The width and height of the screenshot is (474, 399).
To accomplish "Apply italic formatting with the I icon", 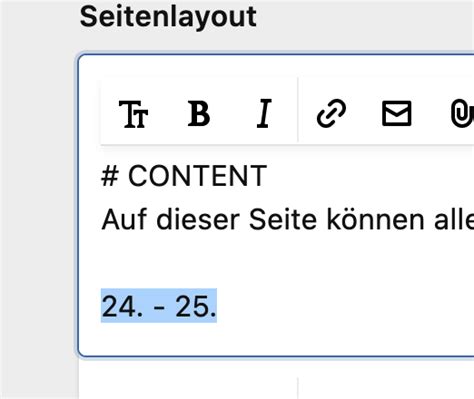I will click(264, 113).
